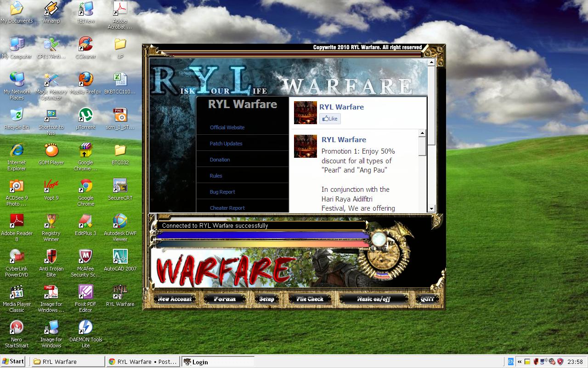Select the UP folder icon
Image resolution: width=588 pixels, height=368 pixels.
[120, 48]
